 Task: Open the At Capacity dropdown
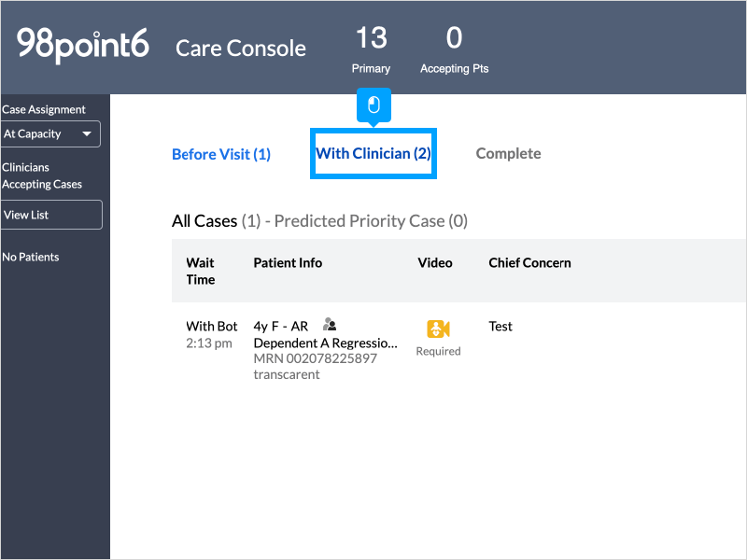pyautogui.click(x=50, y=133)
